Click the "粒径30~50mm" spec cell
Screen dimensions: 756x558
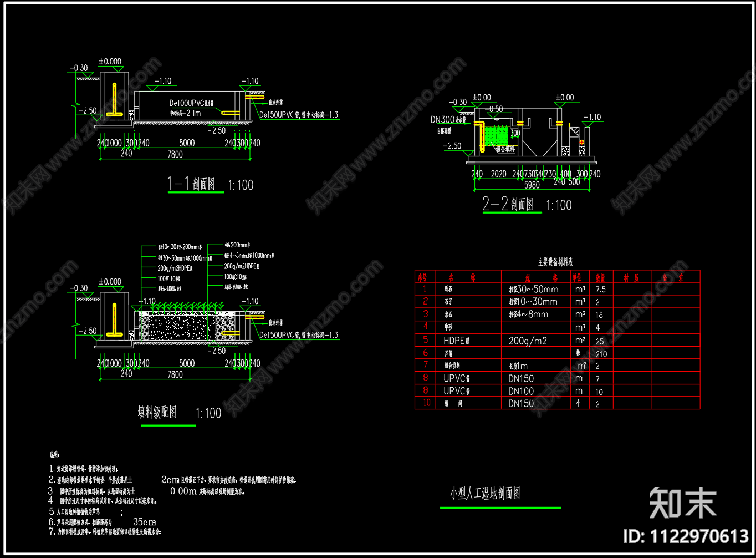point(533,290)
